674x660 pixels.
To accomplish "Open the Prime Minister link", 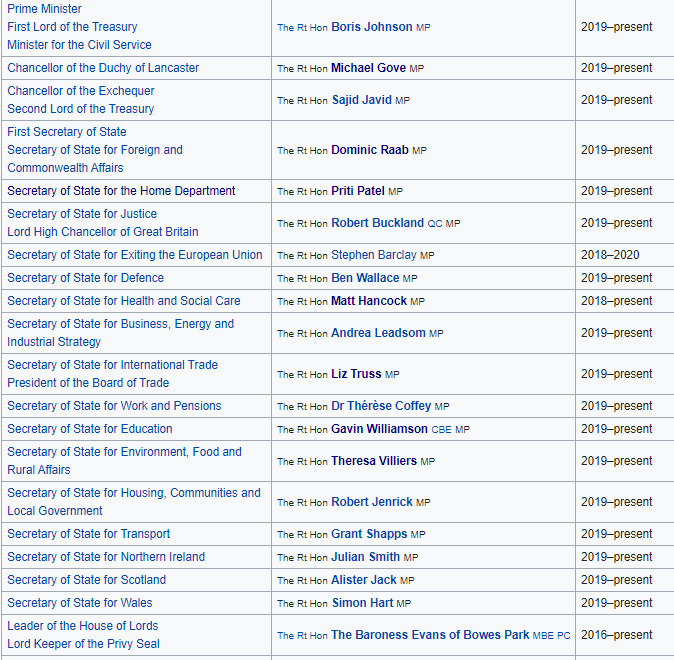I will [44, 9].
